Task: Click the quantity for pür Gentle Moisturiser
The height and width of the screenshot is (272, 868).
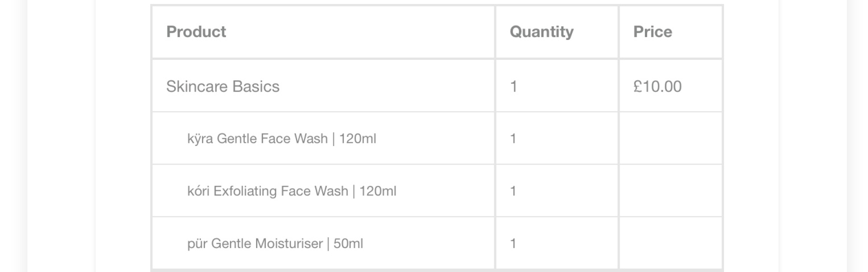Action: (x=513, y=243)
